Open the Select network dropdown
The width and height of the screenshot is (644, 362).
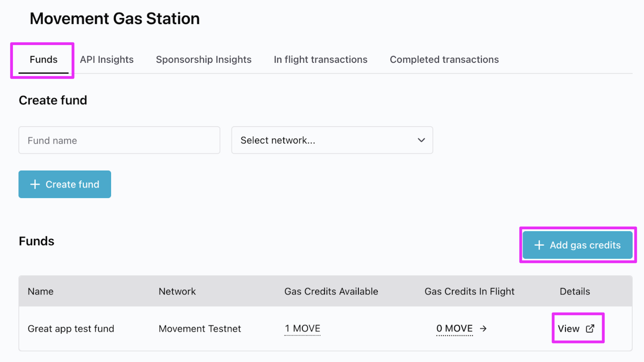332,140
